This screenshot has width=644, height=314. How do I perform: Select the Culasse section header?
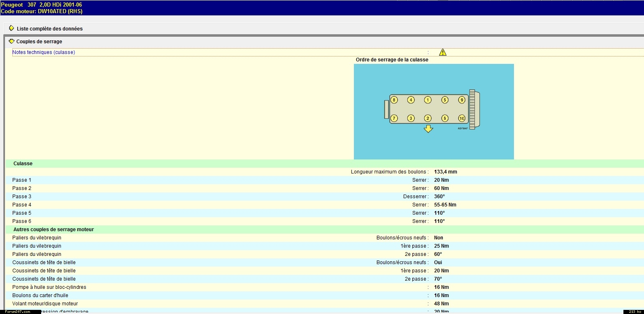tap(23, 164)
